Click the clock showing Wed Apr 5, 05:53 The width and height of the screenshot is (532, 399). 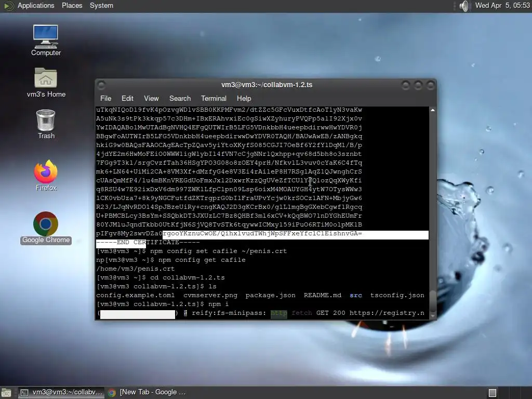click(502, 6)
